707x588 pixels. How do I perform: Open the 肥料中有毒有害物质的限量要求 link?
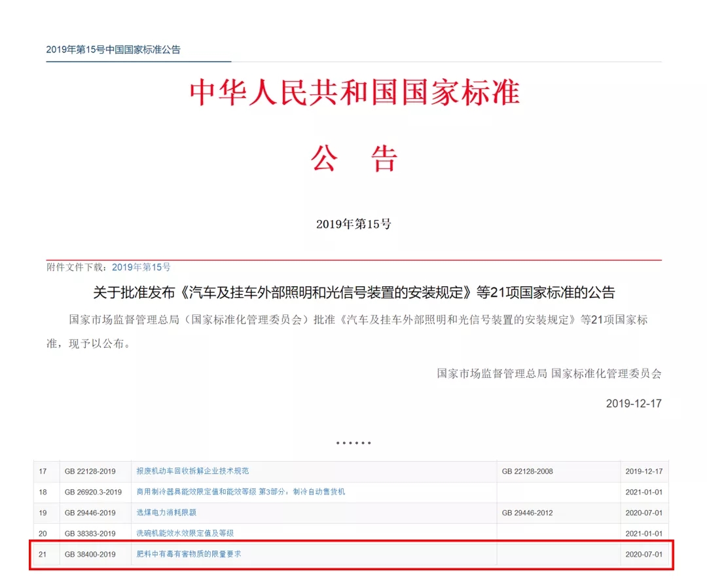tap(189, 554)
